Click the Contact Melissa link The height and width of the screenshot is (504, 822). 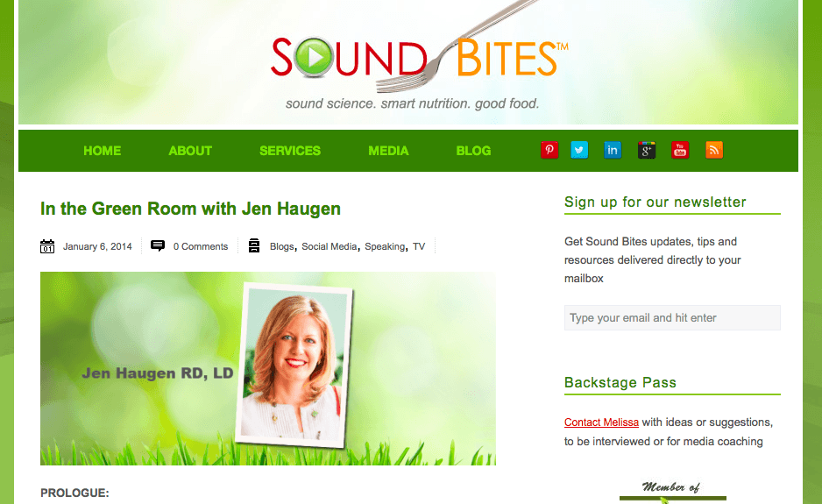[x=601, y=422]
